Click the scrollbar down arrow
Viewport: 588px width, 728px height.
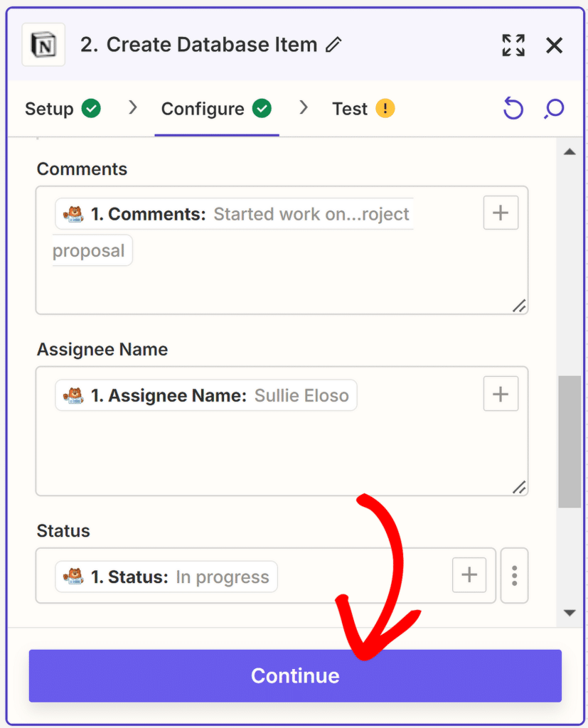[x=570, y=613]
